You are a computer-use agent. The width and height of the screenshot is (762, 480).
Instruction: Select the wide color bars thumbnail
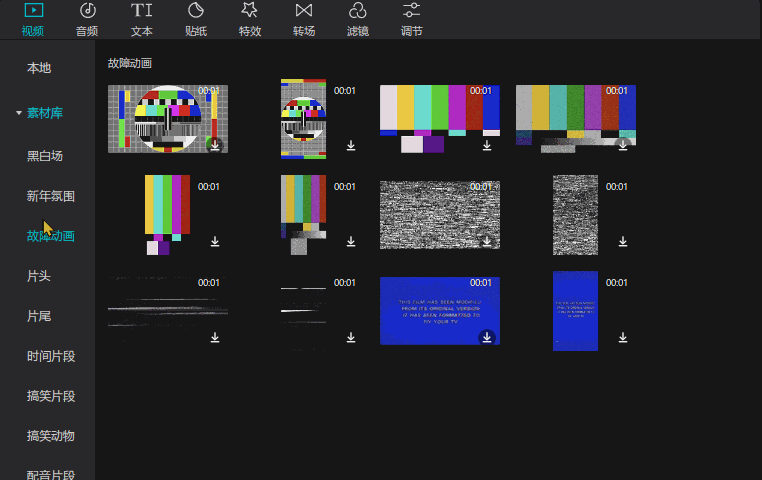439,110
